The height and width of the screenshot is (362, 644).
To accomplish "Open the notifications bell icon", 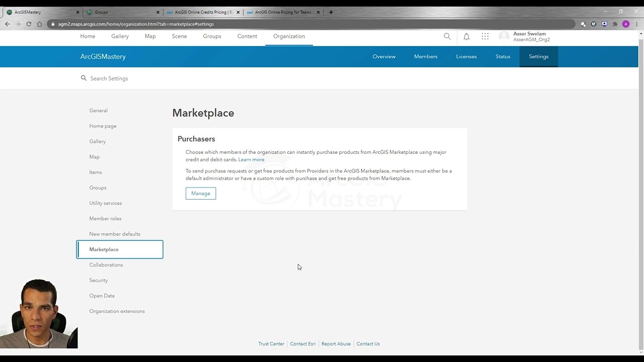I will tap(466, 36).
